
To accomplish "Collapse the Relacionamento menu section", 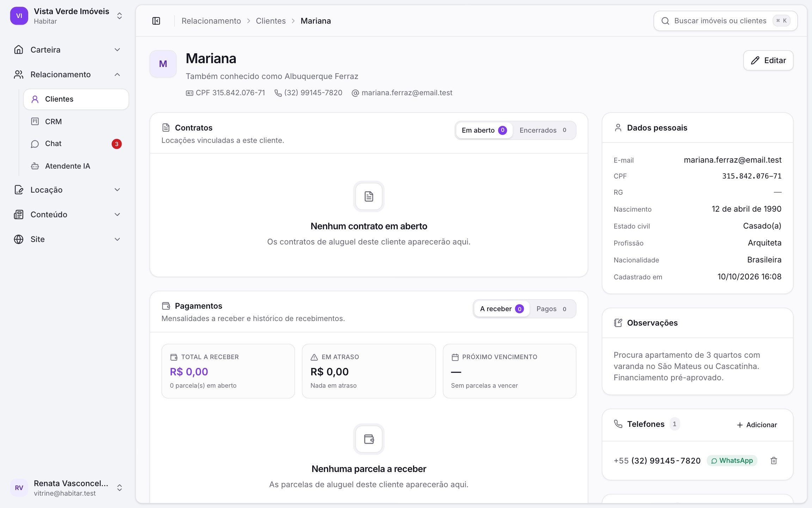I will pos(67,74).
